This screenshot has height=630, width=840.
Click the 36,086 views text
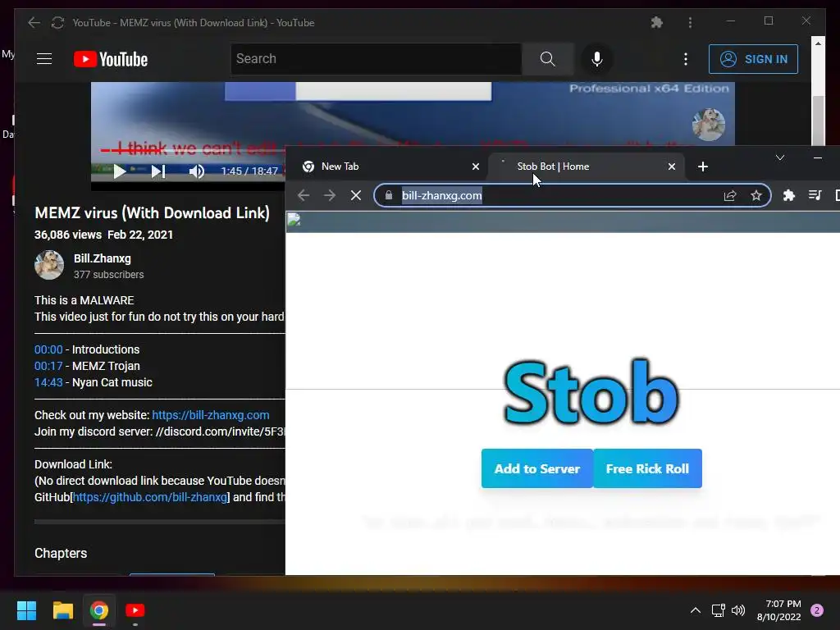[68, 235]
